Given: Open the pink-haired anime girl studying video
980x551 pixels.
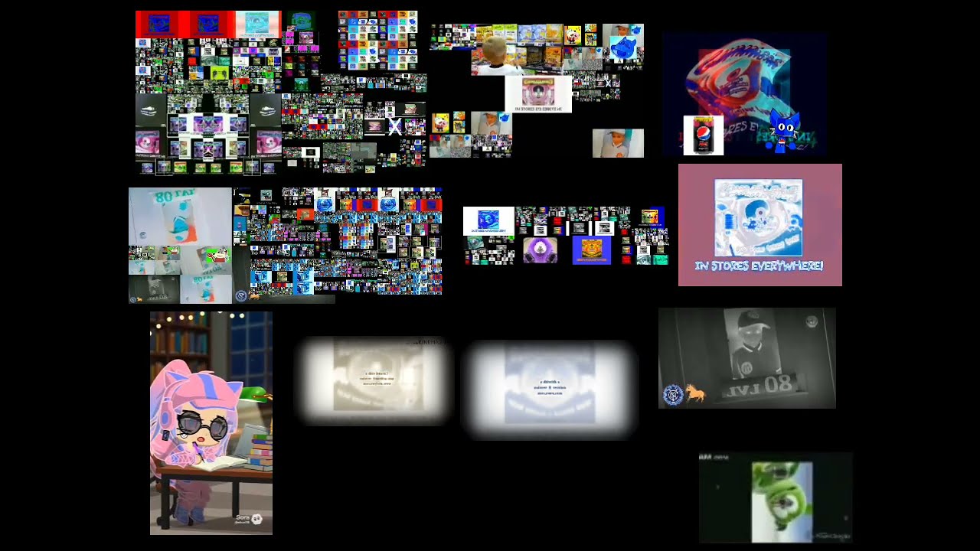Looking at the screenshot, I should point(211,422).
